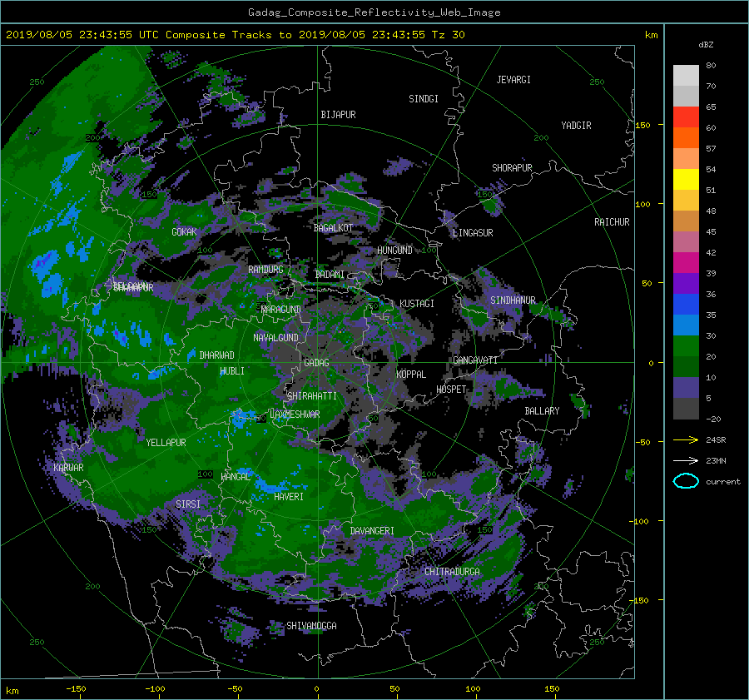Click the -20 value in dBZ legend
749x700 pixels.
point(713,419)
